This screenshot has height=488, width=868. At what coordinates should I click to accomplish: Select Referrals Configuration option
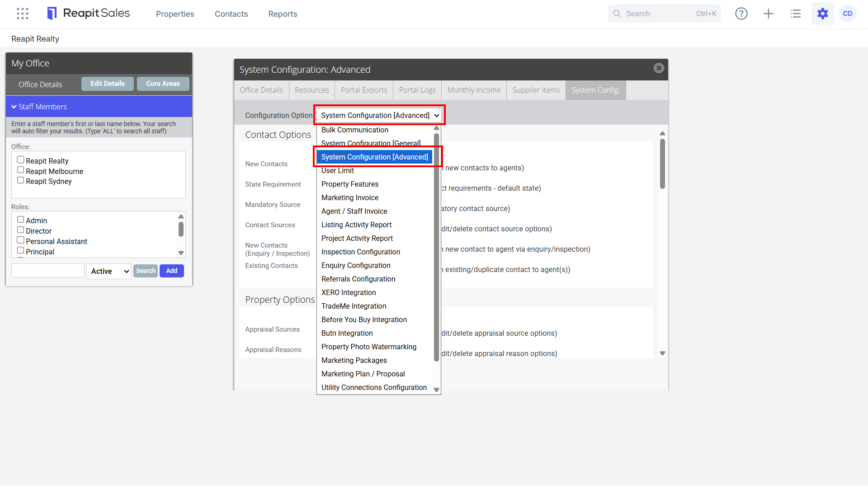coord(375,279)
